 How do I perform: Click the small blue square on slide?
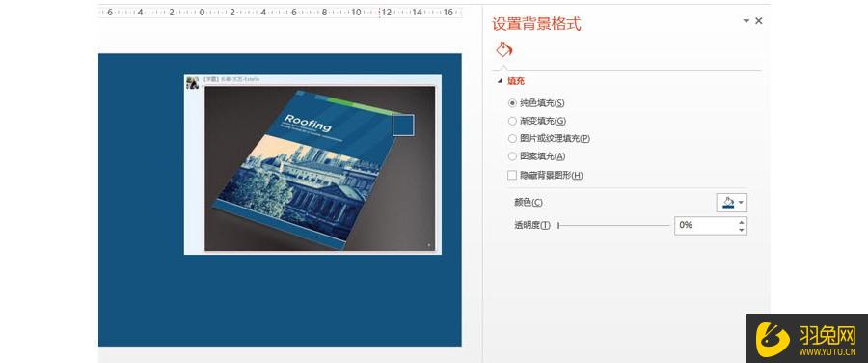coord(403,125)
